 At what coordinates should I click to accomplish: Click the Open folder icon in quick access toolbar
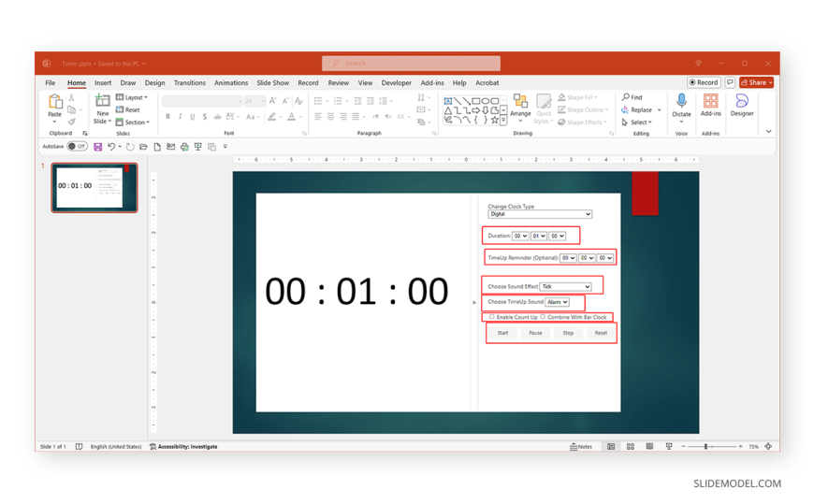pyautogui.click(x=143, y=147)
